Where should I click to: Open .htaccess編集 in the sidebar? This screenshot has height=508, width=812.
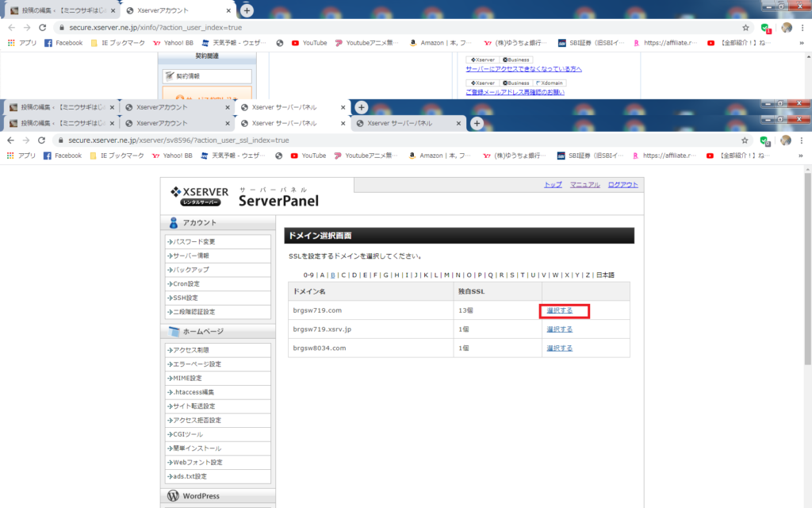click(194, 392)
